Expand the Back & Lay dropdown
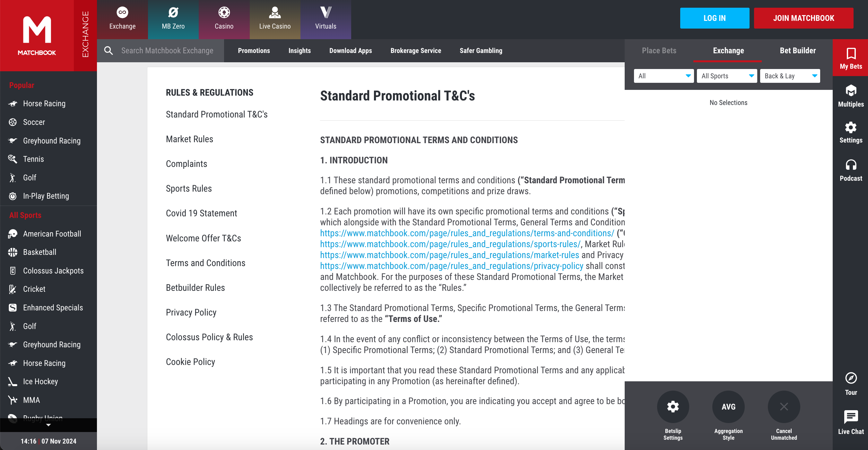The height and width of the screenshot is (450, 868). [x=790, y=76]
